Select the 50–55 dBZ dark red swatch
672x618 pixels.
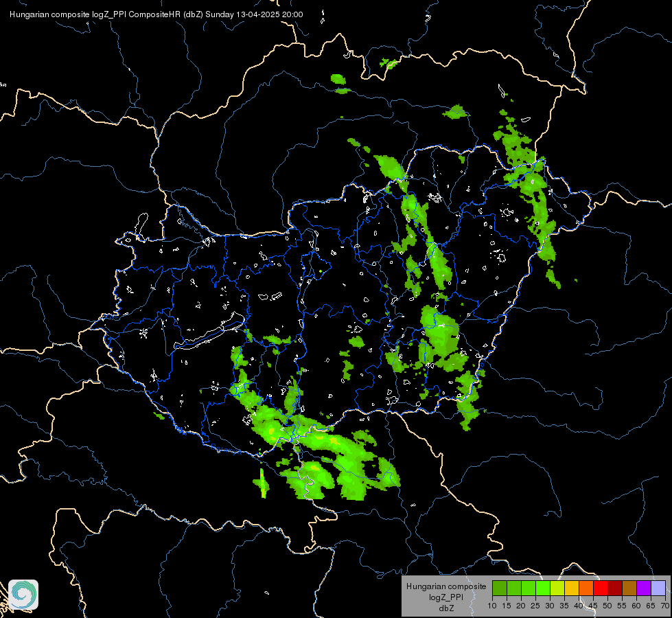(x=615, y=588)
